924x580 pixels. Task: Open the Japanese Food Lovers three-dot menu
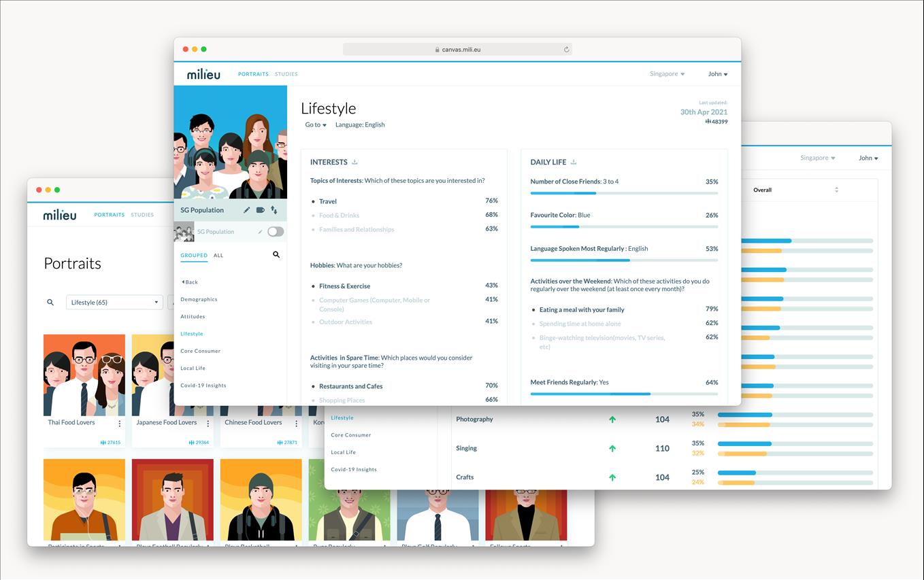coord(208,424)
